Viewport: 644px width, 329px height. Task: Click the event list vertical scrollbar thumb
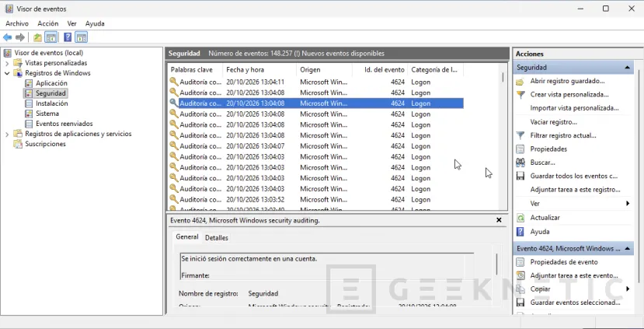(503, 77)
